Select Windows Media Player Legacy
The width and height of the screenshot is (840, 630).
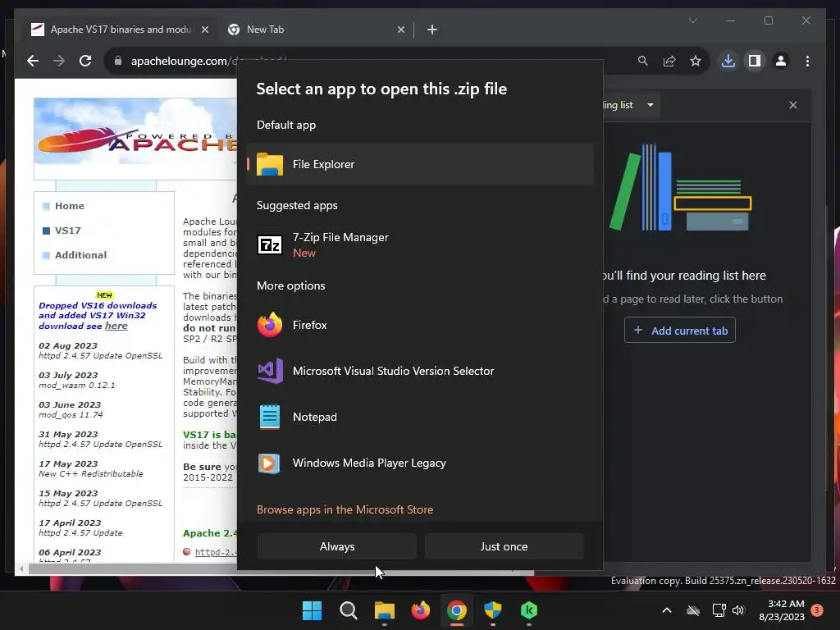pyautogui.click(x=421, y=463)
